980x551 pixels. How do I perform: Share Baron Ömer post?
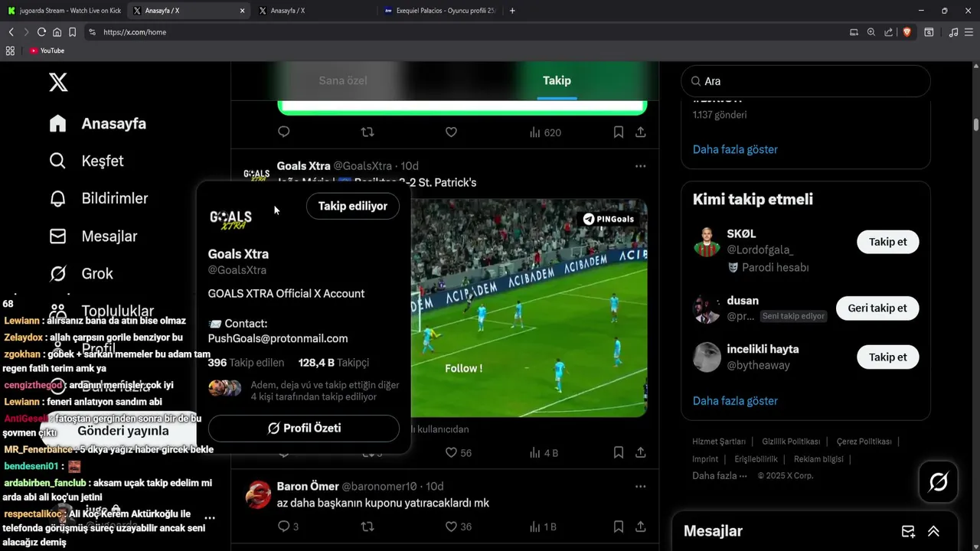640,527
